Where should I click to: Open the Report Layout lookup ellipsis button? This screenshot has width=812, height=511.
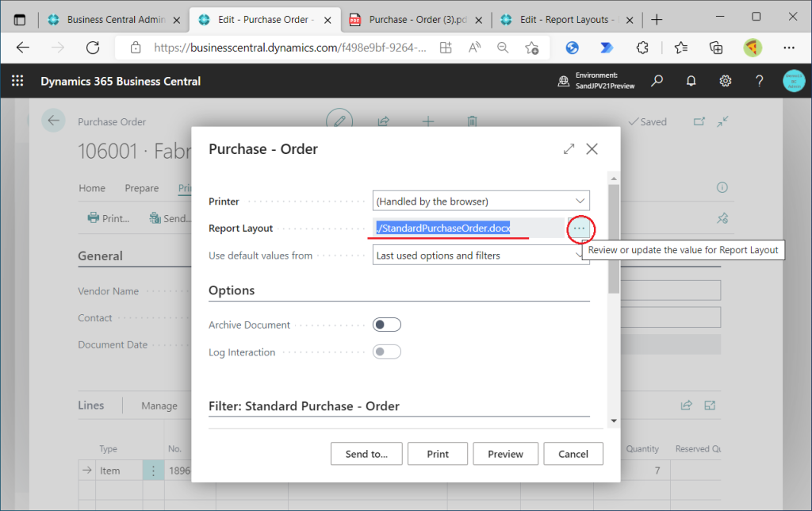pos(578,228)
